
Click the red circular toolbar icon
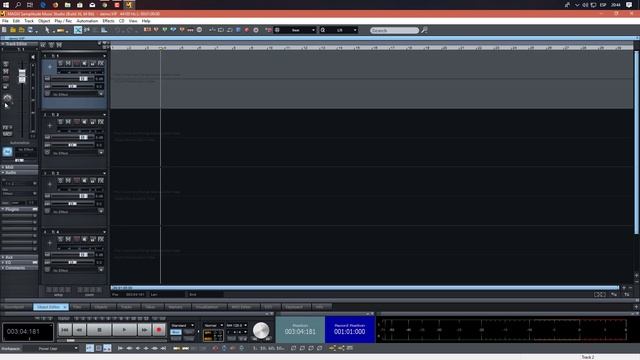[x=247, y=30]
